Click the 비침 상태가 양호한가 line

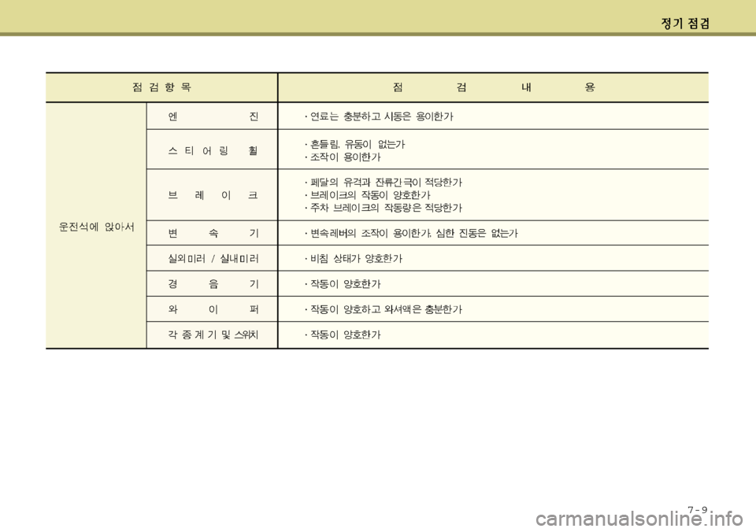354,258
